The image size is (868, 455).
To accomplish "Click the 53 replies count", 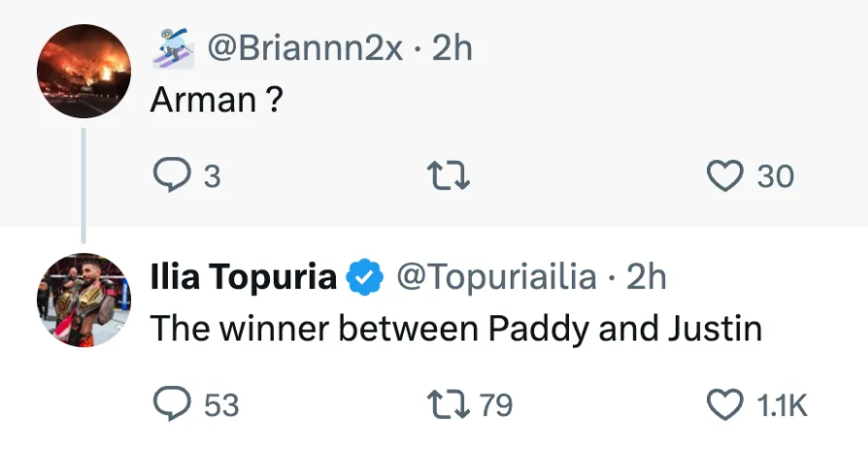I will (221, 404).
